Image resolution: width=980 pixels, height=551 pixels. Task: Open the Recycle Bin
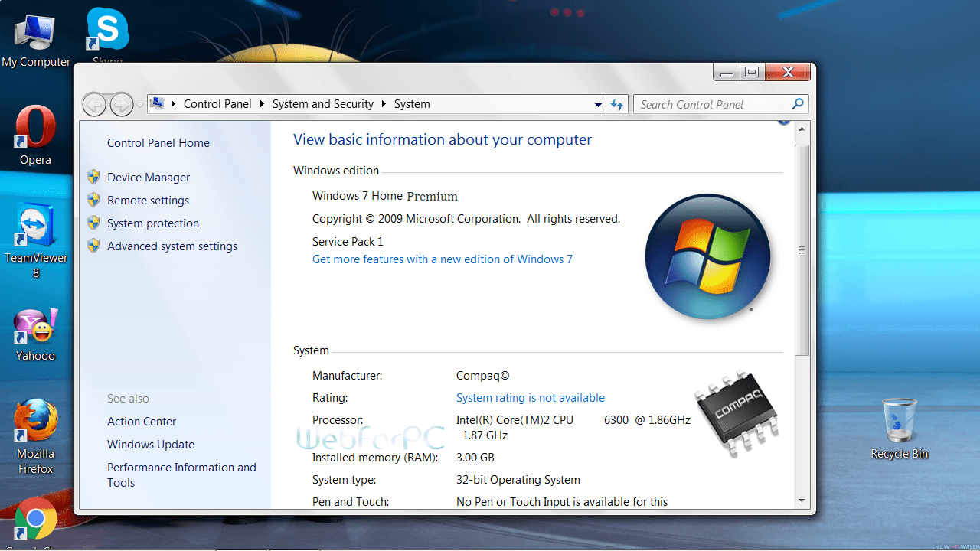coord(900,429)
